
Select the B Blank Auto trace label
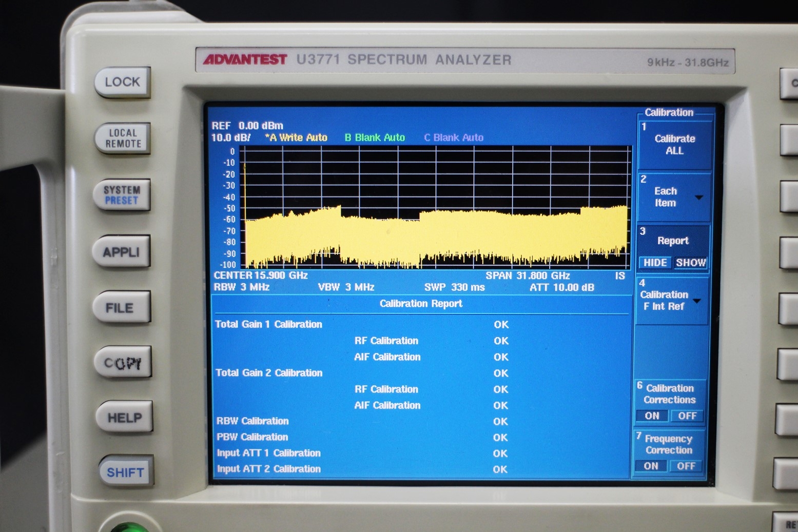click(x=375, y=137)
